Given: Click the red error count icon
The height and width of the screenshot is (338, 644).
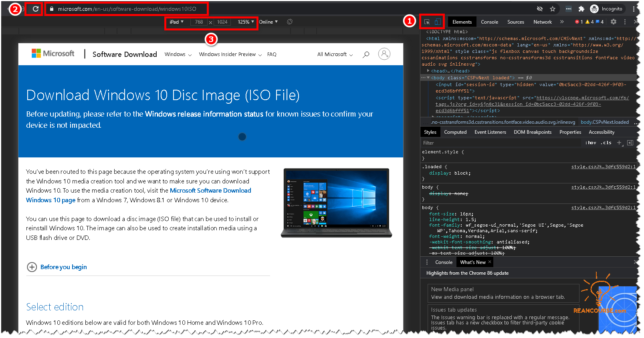Looking at the screenshot, I should click(579, 22).
